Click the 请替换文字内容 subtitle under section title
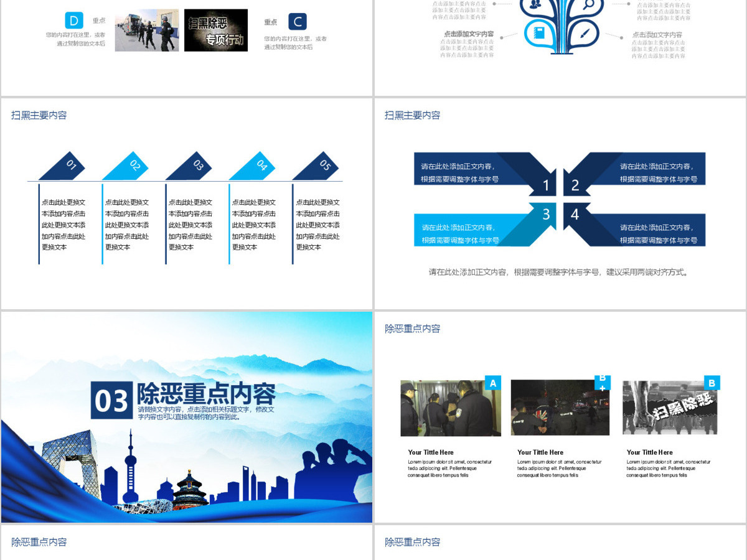747x560 pixels. click(206, 413)
